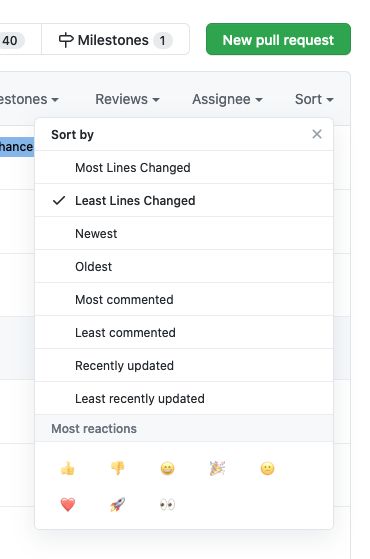
Task: Sort by party popper reactions
Action: tap(217, 468)
